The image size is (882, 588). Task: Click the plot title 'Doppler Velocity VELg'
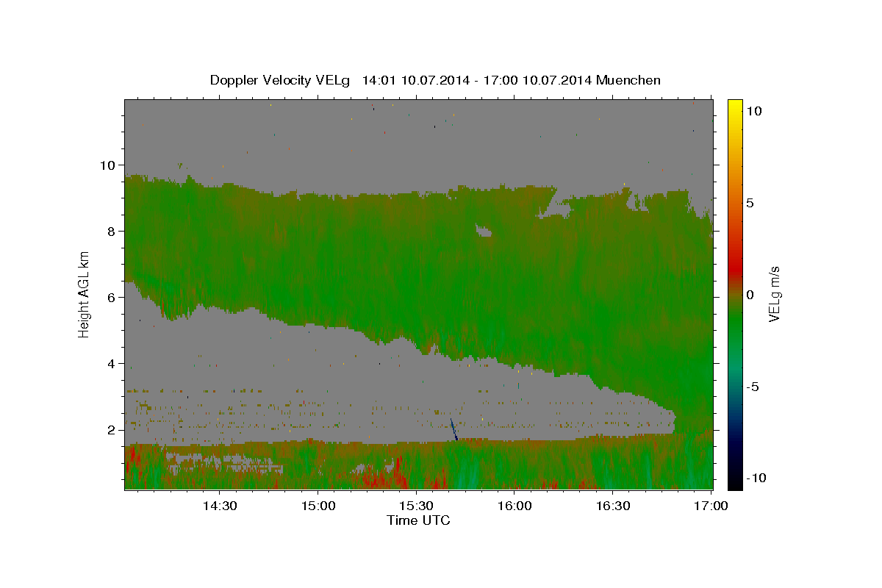pos(282,80)
